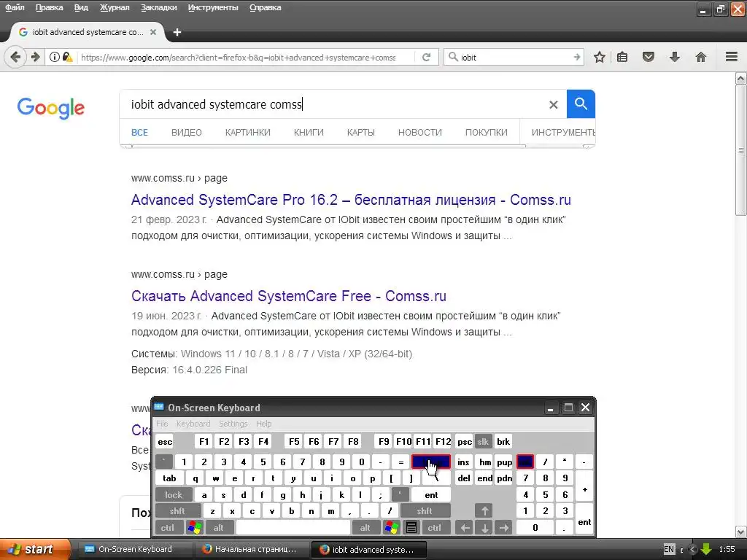Click the vertical scrollbar thumb
Viewport: 747px width, 560px height.
[x=741, y=150]
